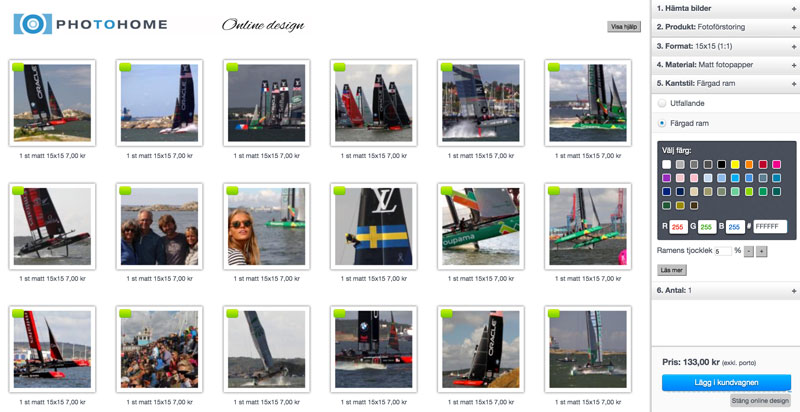
Task: Select the Färgad ram radio option
Action: [x=662, y=123]
